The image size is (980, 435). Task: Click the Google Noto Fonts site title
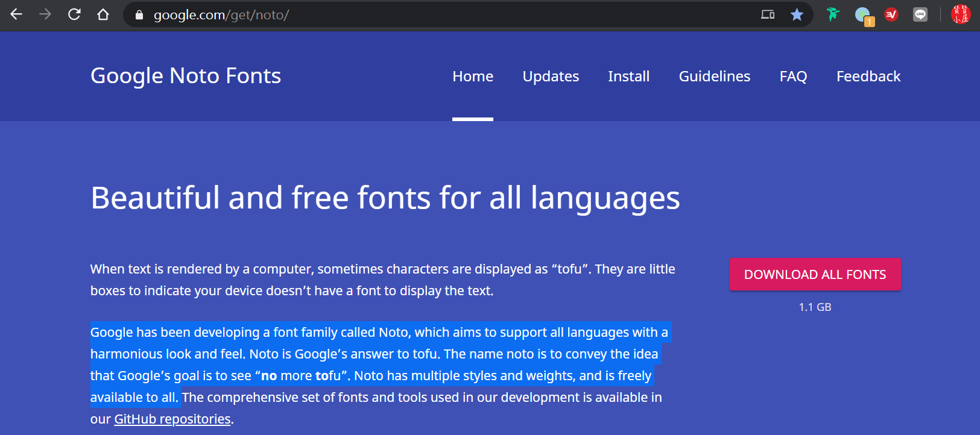pos(186,76)
